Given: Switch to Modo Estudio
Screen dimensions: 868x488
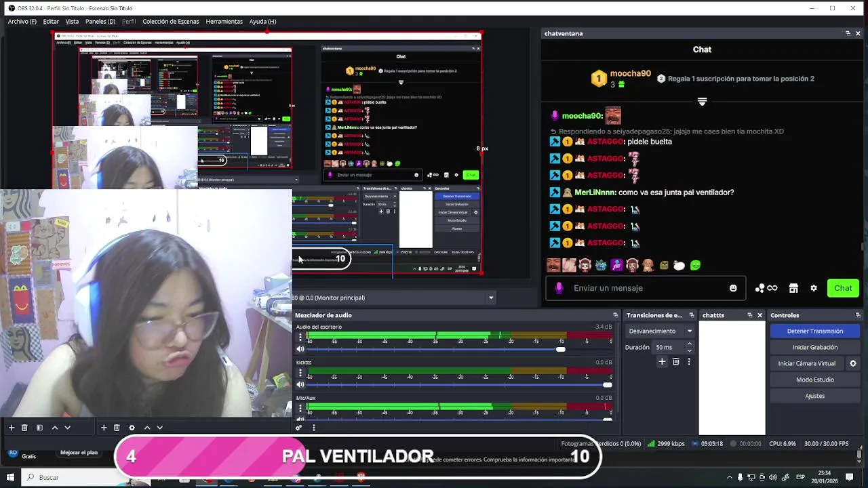Looking at the screenshot, I should tap(814, 380).
